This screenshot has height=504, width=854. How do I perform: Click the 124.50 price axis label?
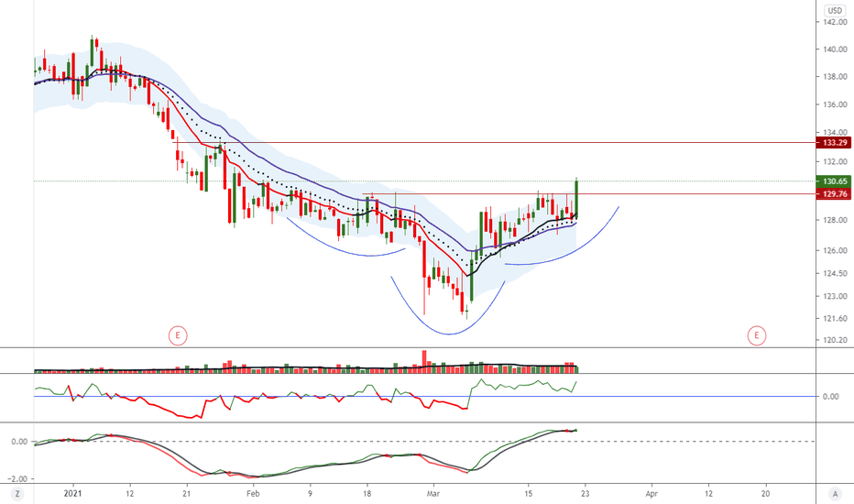point(835,273)
